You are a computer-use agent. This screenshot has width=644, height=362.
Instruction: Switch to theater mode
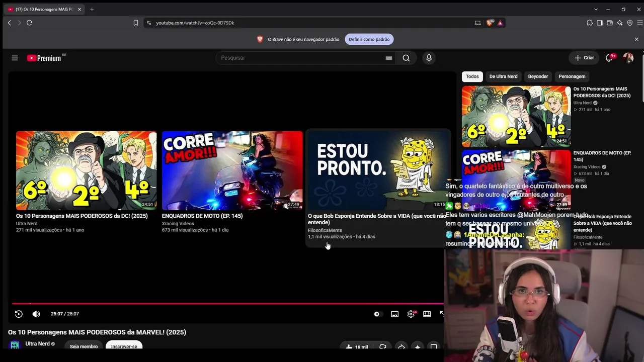tap(427, 314)
